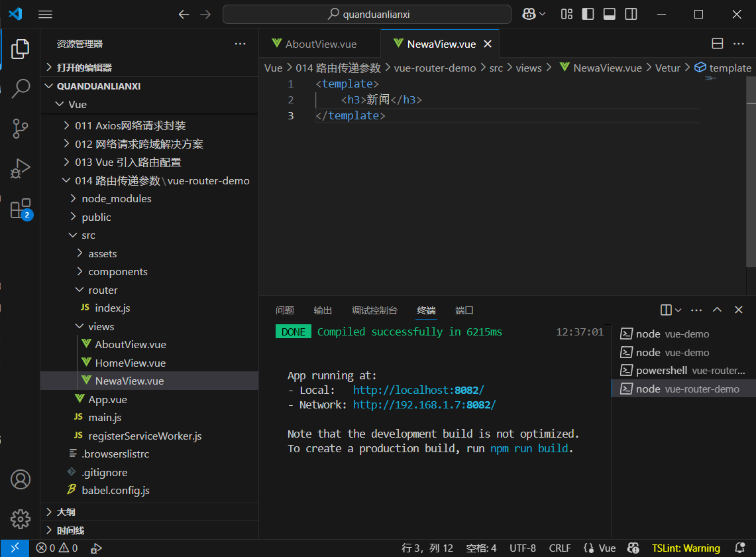The width and height of the screenshot is (756, 557).
Task: Open the hamburger application menu
Action: coord(45,15)
